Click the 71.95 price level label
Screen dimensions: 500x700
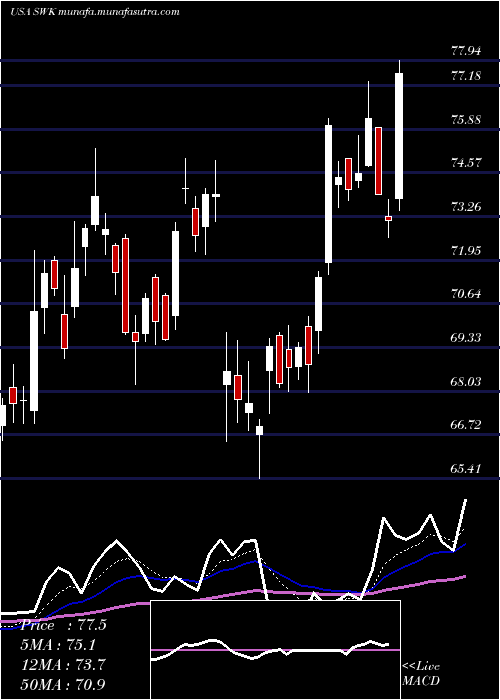[466, 251]
